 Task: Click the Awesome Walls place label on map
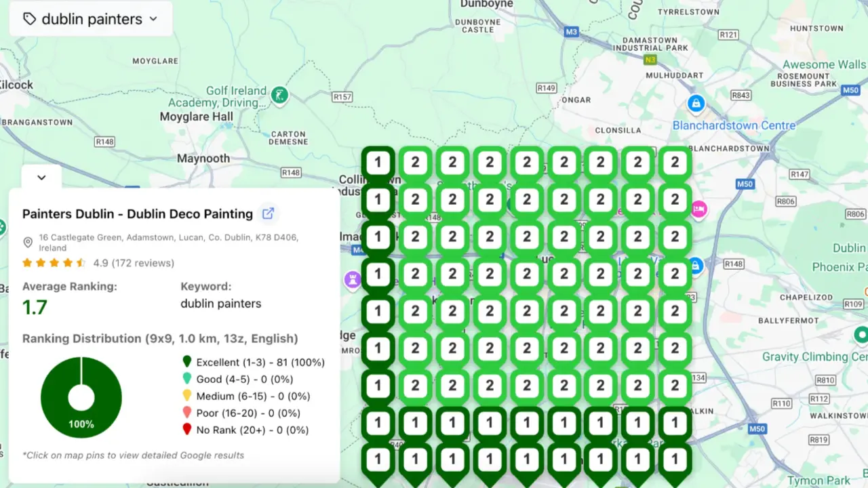coord(824,65)
